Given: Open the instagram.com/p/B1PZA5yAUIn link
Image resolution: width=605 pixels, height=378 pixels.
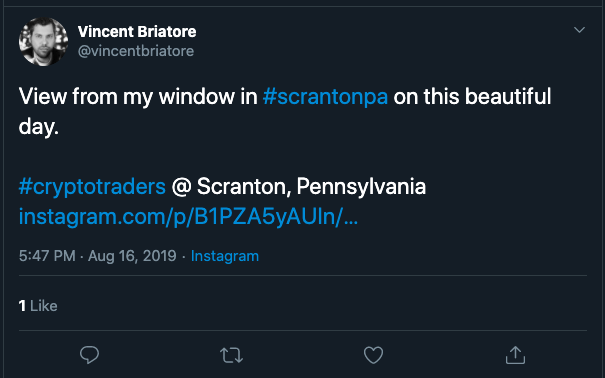Looking at the screenshot, I should point(188,217).
